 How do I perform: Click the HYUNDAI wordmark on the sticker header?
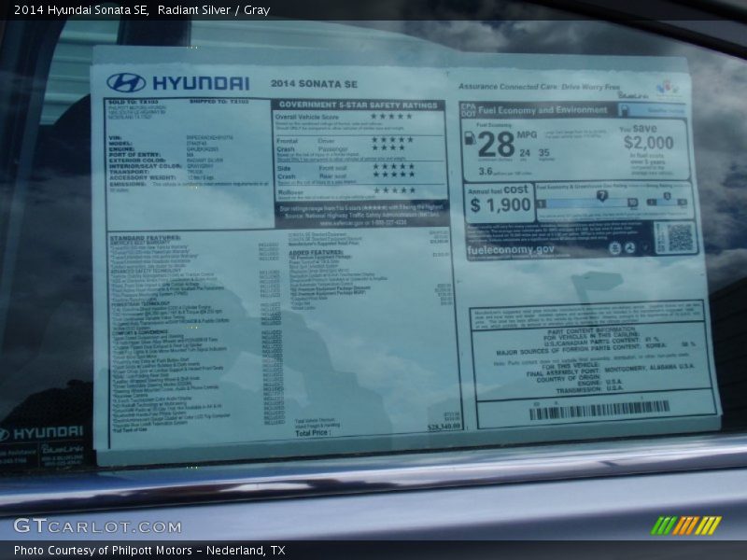[201, 83]
